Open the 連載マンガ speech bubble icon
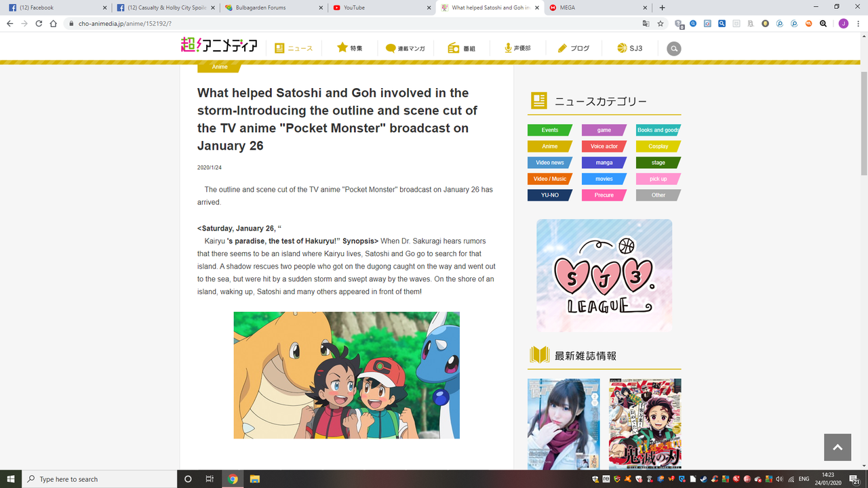The image size is (868, 488). pyautogui.click(x=389, y=47)
